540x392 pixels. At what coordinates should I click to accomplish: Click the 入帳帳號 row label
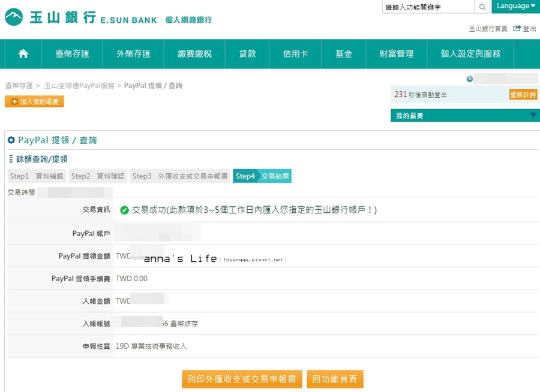click(x=96, y=324)
